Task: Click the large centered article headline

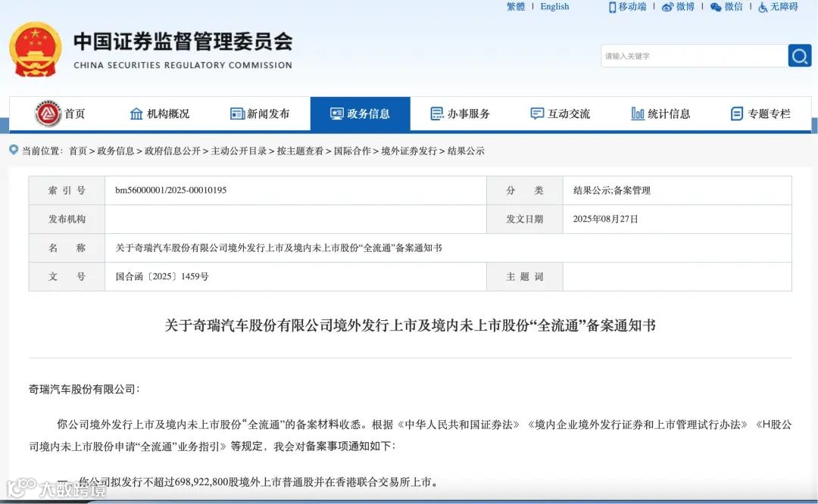Action: click(x=410, y=325)
